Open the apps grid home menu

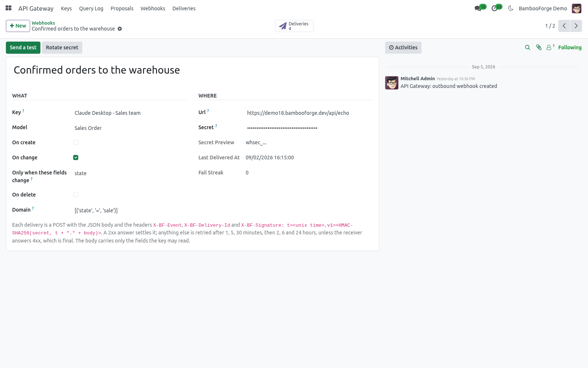click(x=8, y=8)
